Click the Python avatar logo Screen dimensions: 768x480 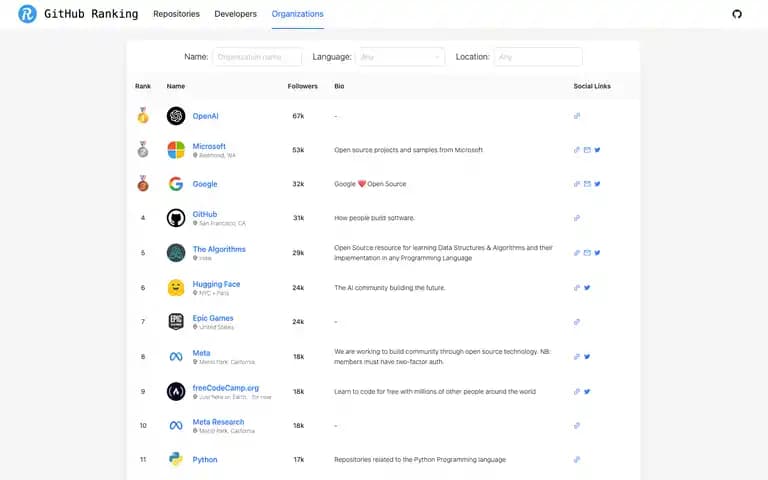pyautogui.click(x=176, y=459)
